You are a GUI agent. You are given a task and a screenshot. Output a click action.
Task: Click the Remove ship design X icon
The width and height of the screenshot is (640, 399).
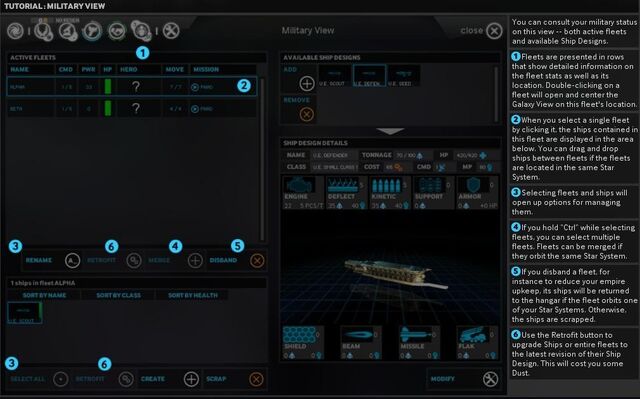pos(307,114)
